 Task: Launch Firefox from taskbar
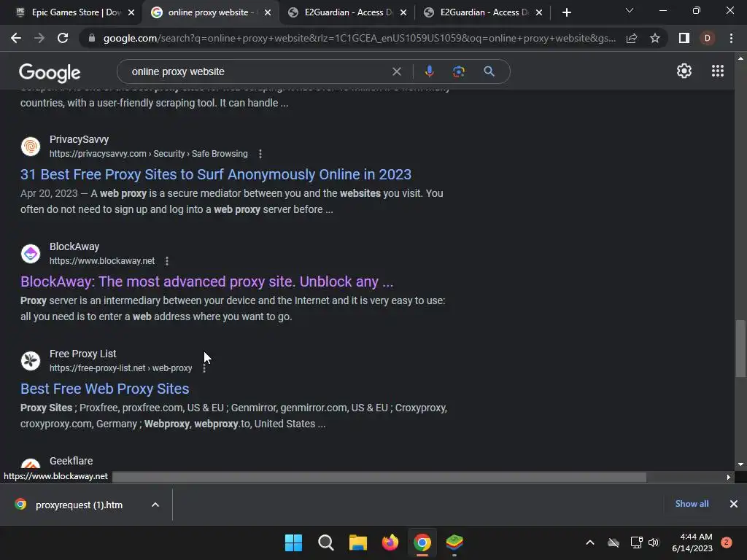point(390,542)
